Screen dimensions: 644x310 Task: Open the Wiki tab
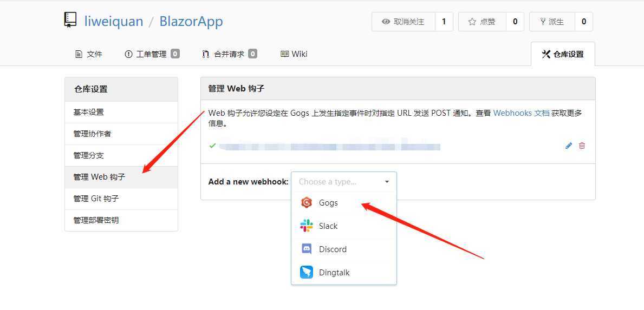(294, 54)
